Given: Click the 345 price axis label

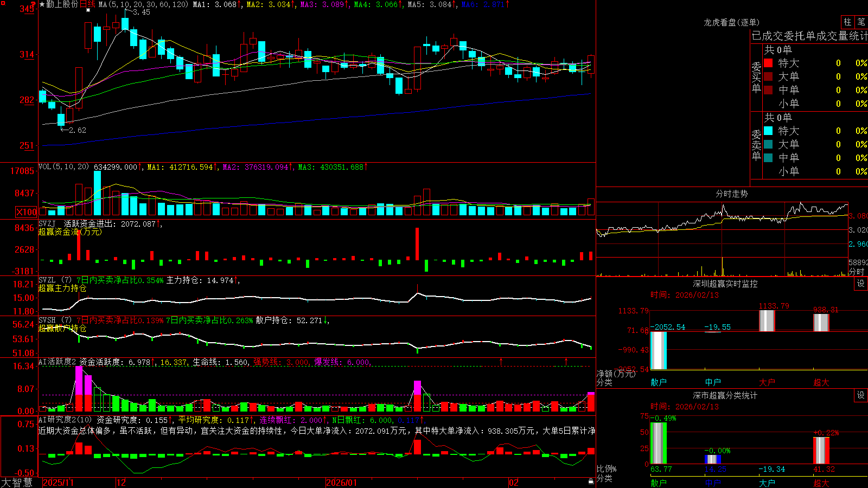Looking at the screenshot, I should tap(27, 9).
